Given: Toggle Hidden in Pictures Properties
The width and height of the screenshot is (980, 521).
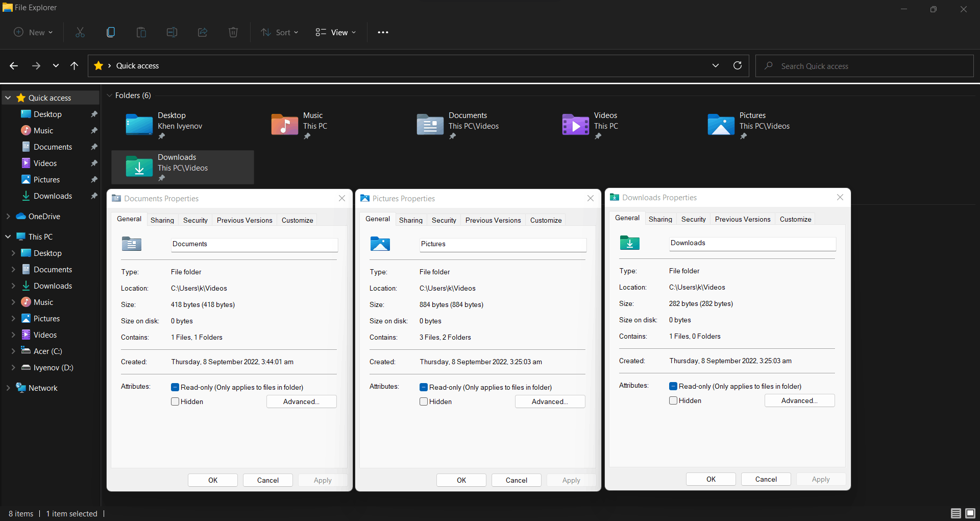Looking at the screenshot, I should click(x=424, y=401).
